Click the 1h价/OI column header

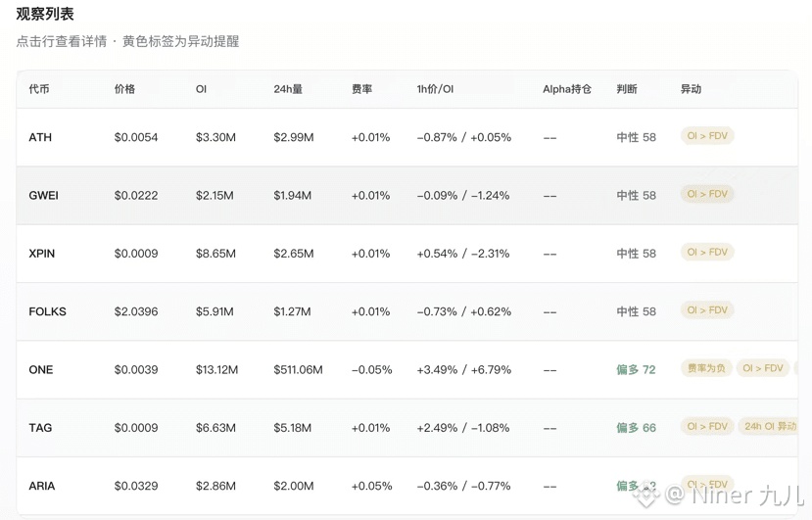coord(435,89)
